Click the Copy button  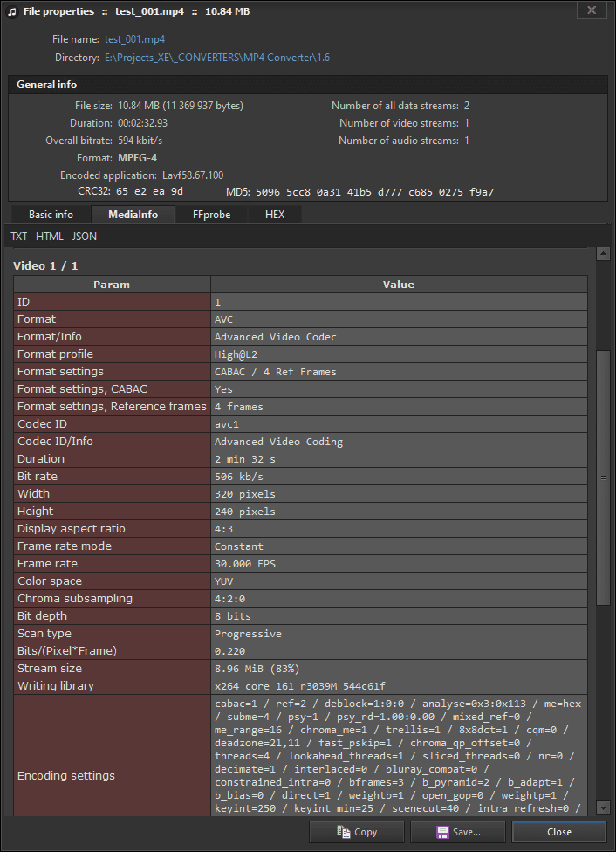(x=355, y=832)
